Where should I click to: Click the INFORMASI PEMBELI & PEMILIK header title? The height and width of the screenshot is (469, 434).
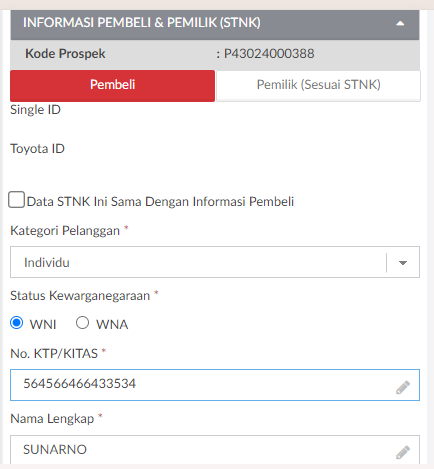tap(142, 23)
